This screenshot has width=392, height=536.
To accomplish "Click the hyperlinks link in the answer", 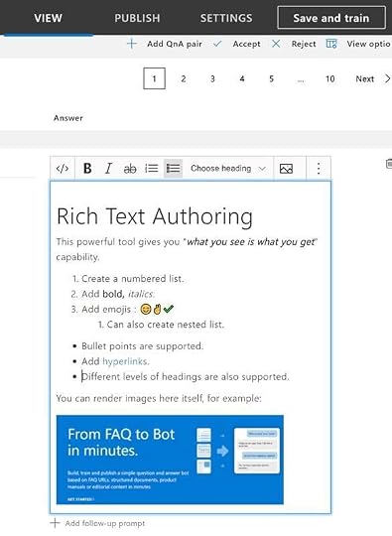I will tap(125, 361).
